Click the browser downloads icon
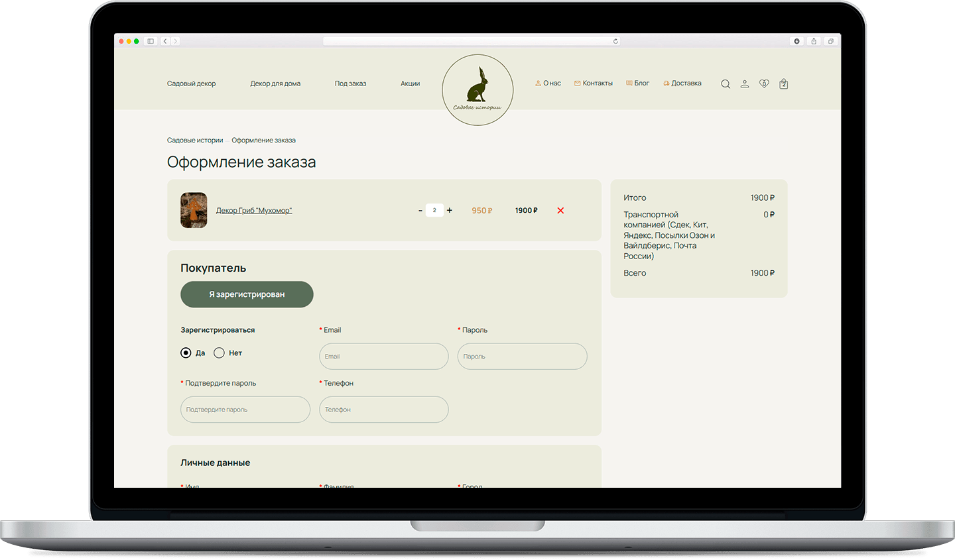Image resolution: width=955 pixels, height=560 pixels. pos(796,41)
